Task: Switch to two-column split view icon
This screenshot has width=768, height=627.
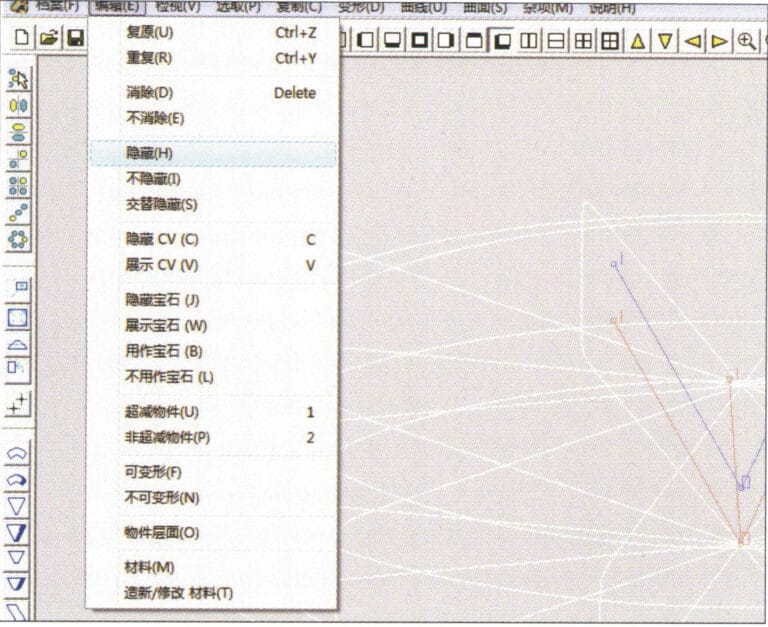Action: pyautogui.click(x=528, y=41)
